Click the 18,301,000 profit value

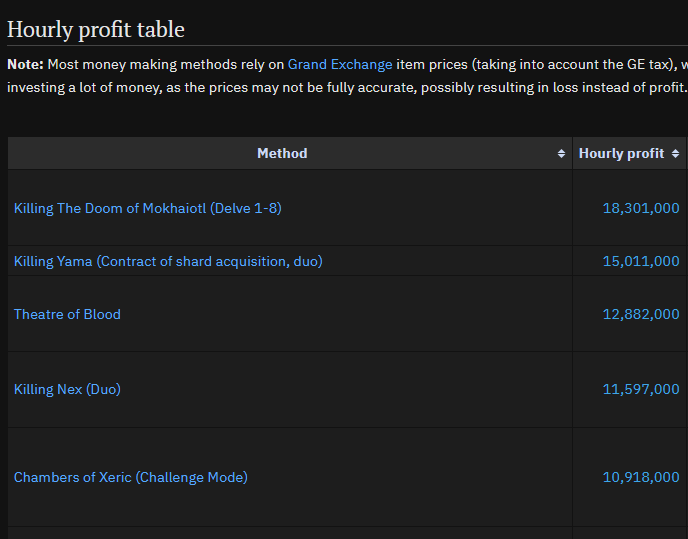coord(641,208)
